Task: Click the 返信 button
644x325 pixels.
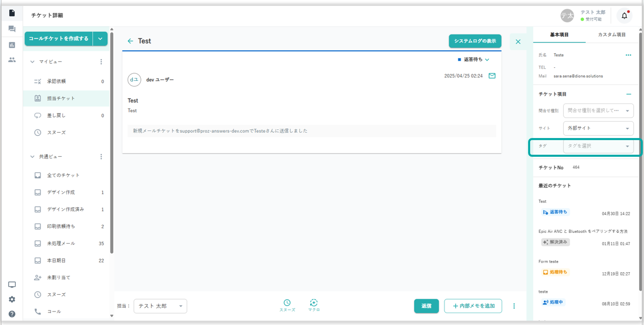Action: click(x=426, y=306)
